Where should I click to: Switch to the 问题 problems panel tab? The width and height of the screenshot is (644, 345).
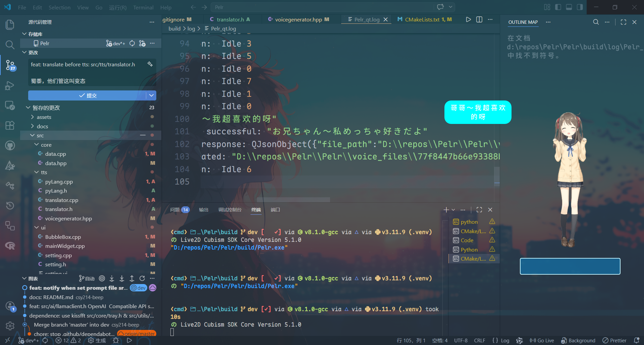pos(179,210)
